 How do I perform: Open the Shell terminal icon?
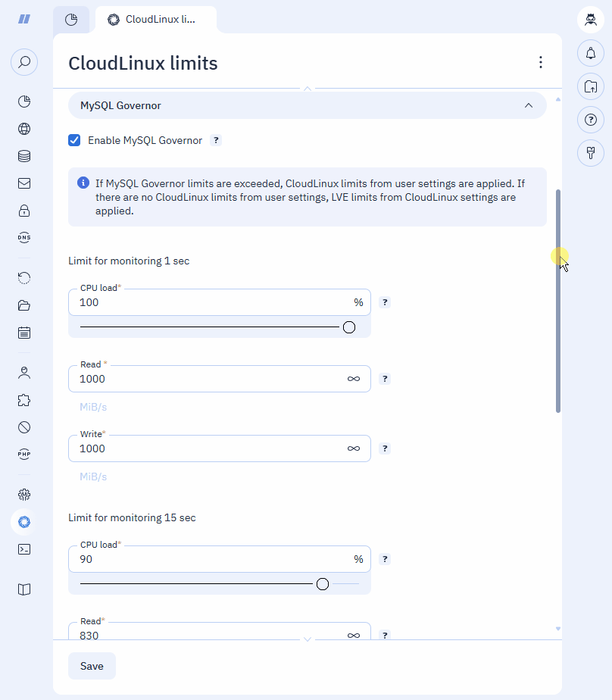pos(24,549)
